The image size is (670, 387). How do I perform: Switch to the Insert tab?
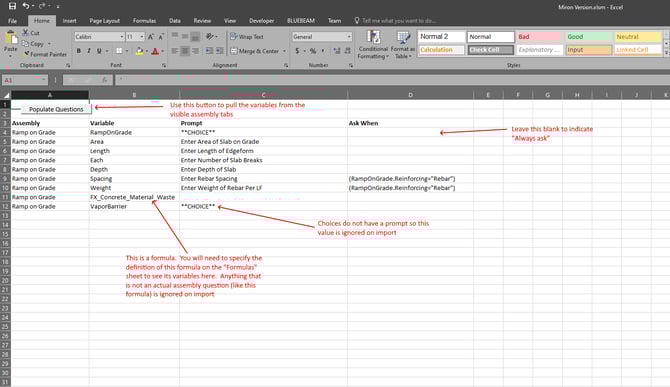[x=69, y=21]
